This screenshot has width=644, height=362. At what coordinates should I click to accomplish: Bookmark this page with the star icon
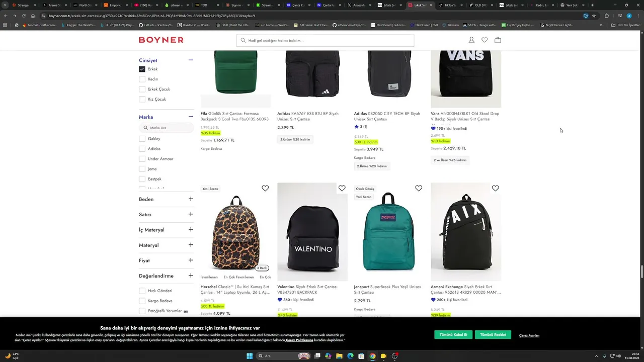point(594,16)
